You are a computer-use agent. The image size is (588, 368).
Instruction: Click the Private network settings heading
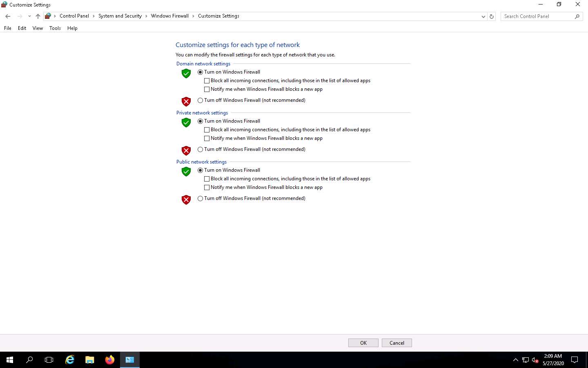tap(202, 113)
